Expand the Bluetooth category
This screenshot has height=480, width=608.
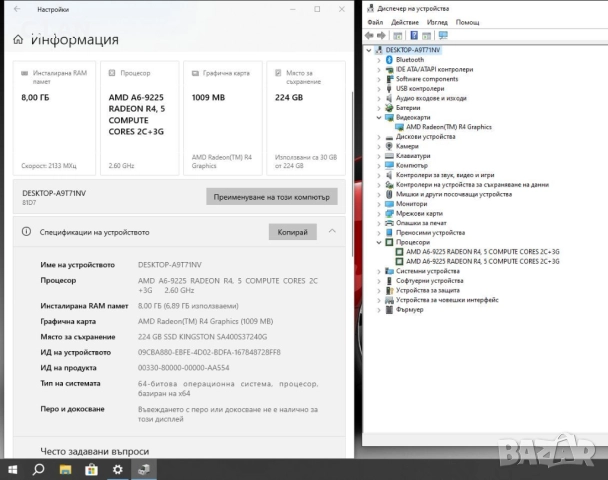[x=379, y=60]
